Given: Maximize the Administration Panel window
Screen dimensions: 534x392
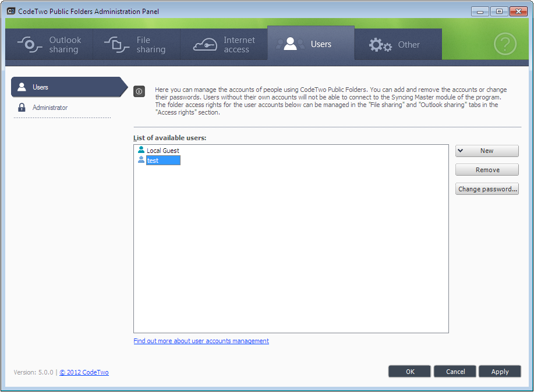Looking at the screenshot, I should coord(499,12).
